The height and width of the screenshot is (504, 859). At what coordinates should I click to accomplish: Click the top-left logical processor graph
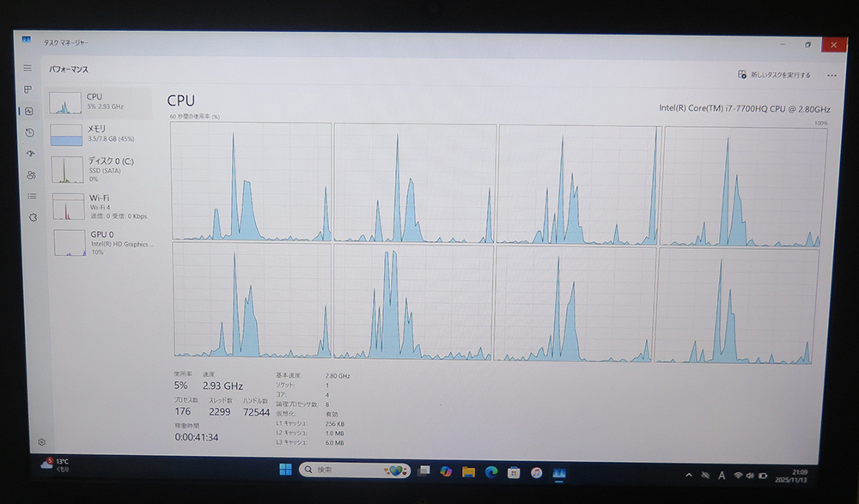[x=252, y=181]
